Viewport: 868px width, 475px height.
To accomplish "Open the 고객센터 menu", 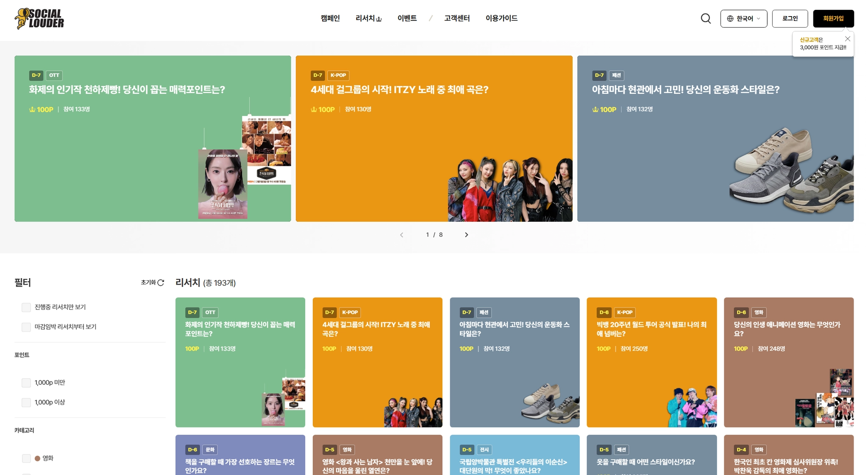I will (456, 18).
